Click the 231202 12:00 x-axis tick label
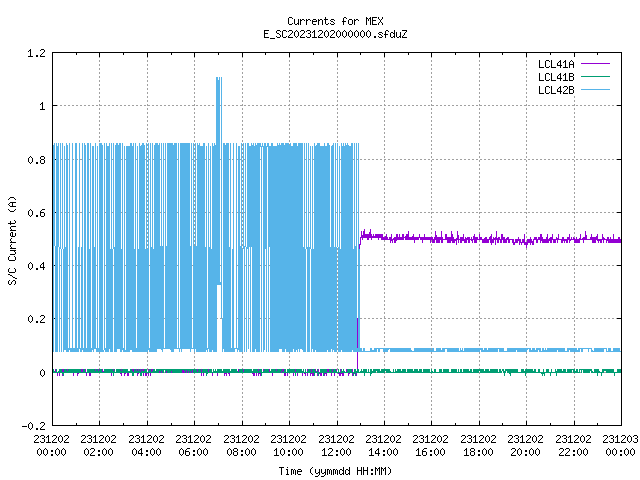This screenshot has height=480, width=640. click(336, 446)
